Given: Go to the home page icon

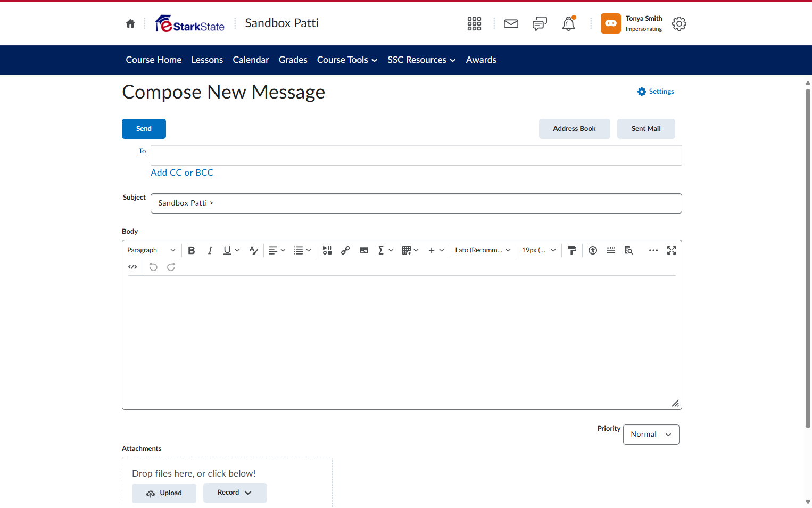Looking at the screenshot, I should [x=130, y=23].
